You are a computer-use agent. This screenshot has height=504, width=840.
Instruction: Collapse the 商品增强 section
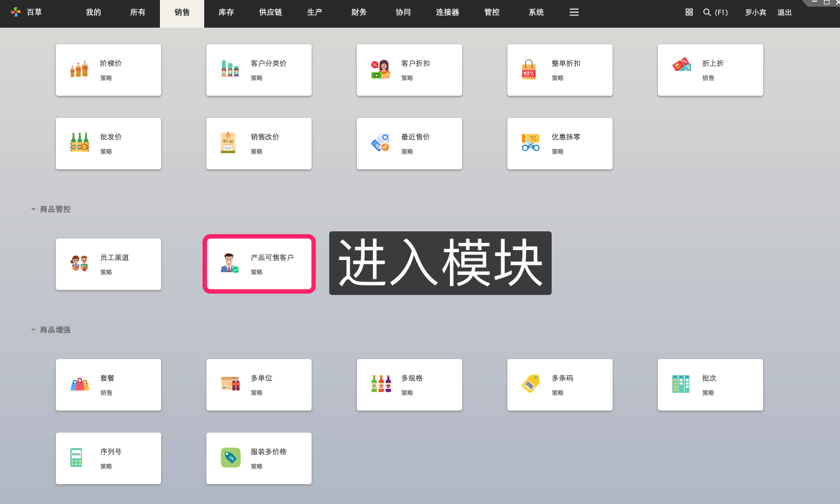(33, 330)
